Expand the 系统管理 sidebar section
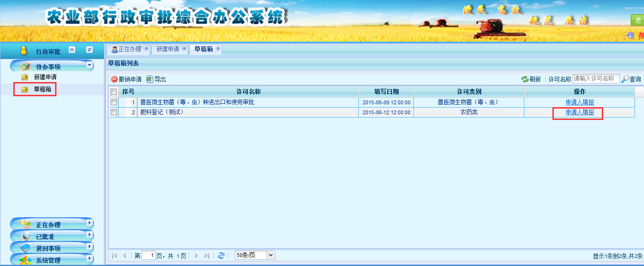This screenshot has height=266, width=644. 89,258
